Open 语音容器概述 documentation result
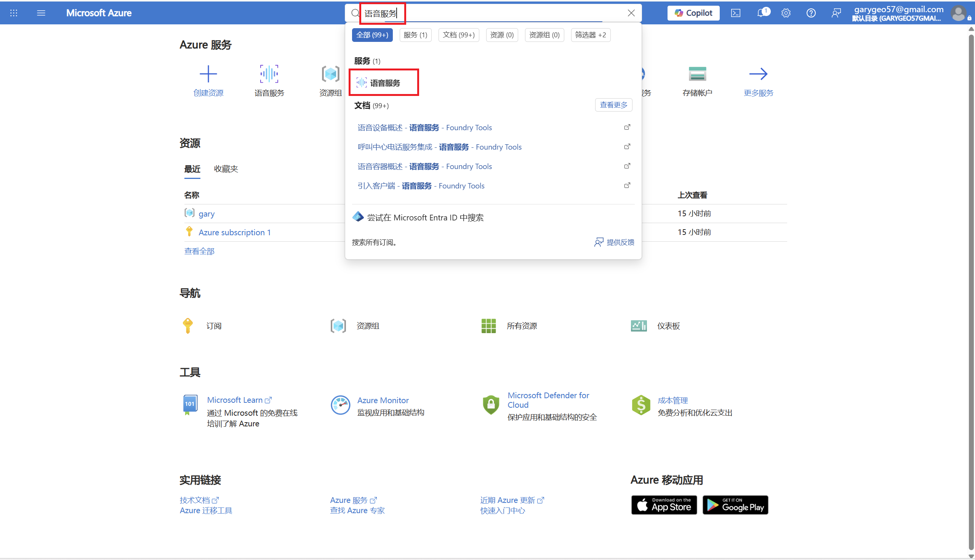 click(424, 166)
